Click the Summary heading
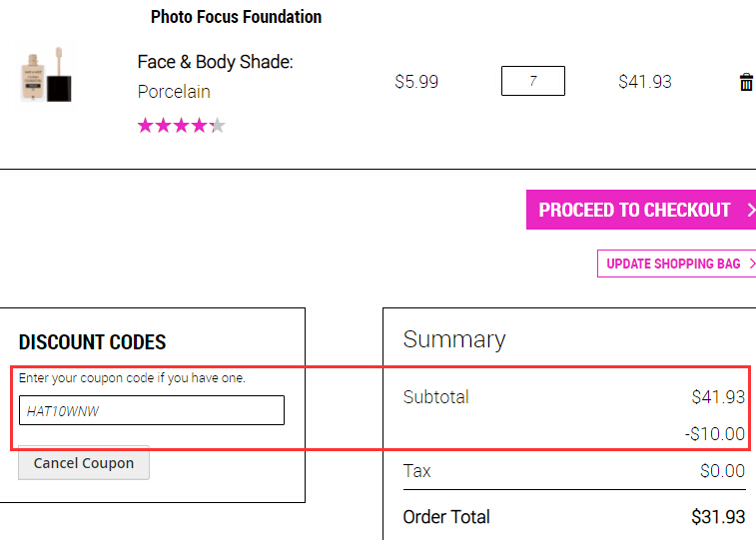This screenshot has width=756, height=540. pos(454,339)
